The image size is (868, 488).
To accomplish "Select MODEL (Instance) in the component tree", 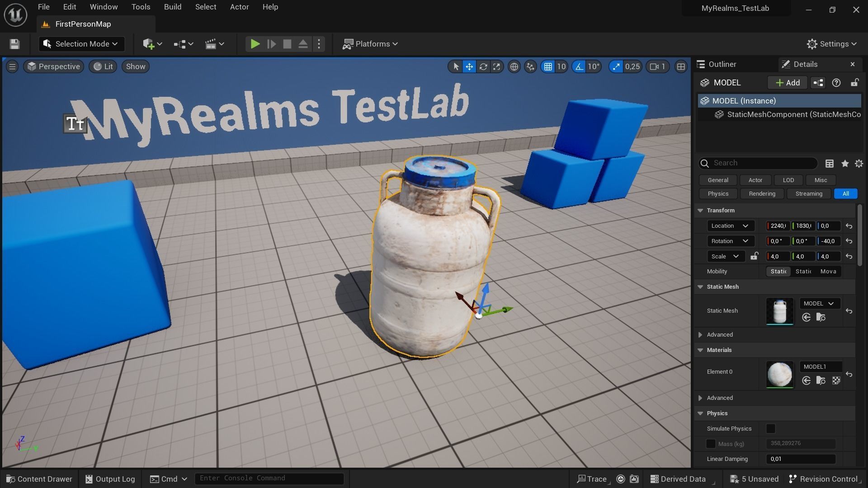I will pos(779,101).
